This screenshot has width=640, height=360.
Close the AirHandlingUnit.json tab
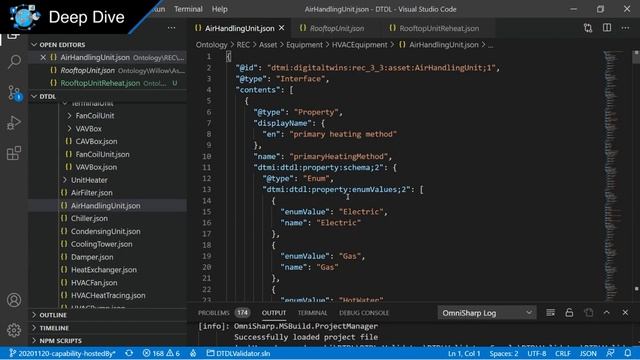coord(282,28)
